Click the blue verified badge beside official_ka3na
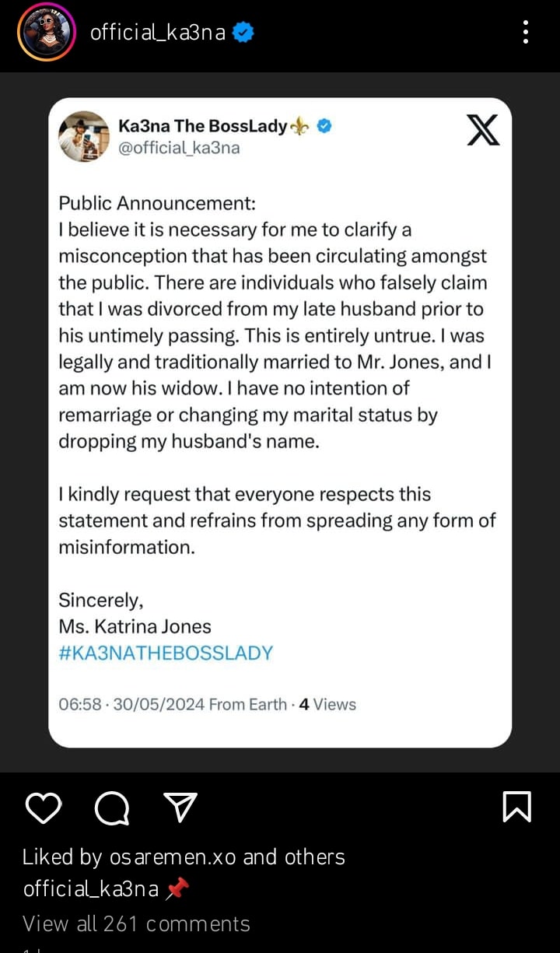 pyautogui.click(x=242, y=32)
